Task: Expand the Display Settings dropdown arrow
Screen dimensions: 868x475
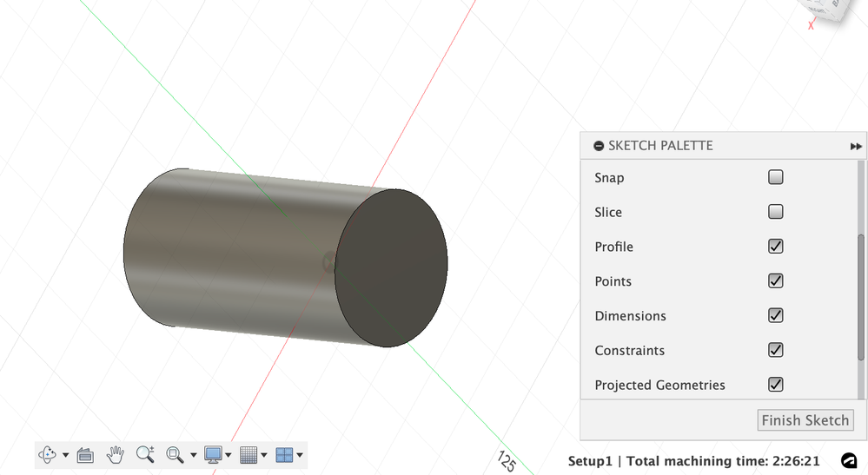Action: click(228, 455)
